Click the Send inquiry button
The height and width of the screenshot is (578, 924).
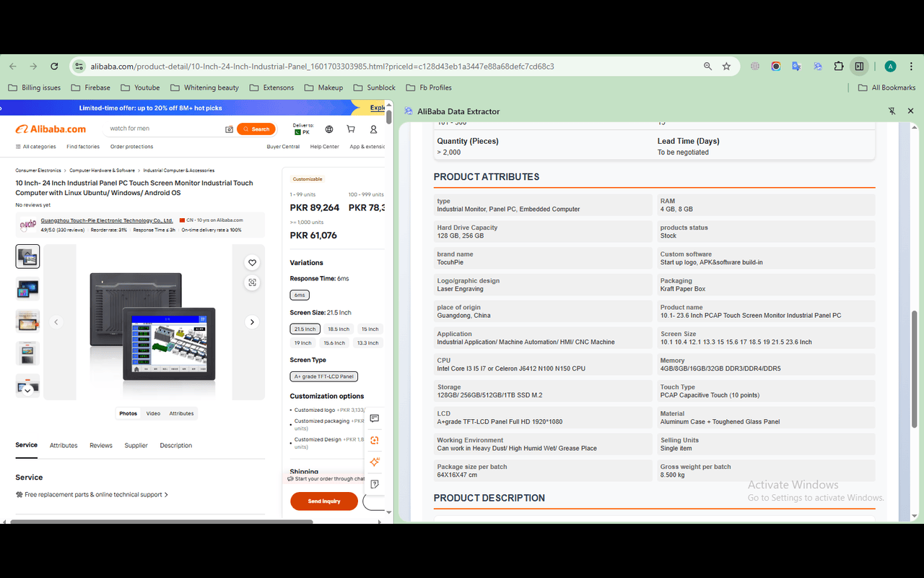point(324,501)
